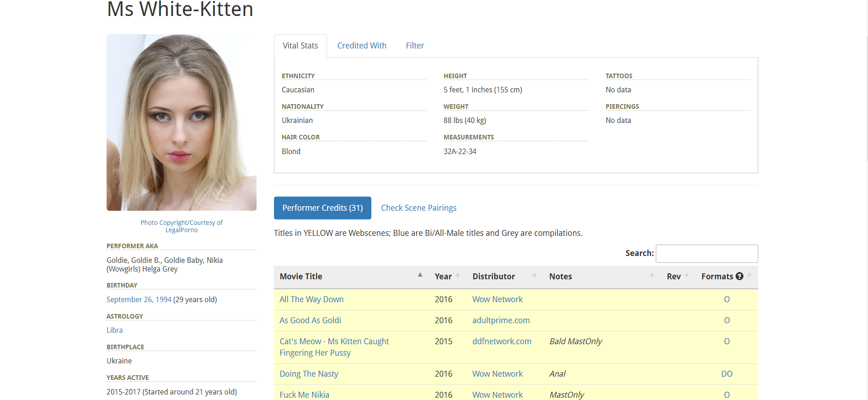
Task: Select the Performer Credits (31) button
Action: tap(322, 208)
